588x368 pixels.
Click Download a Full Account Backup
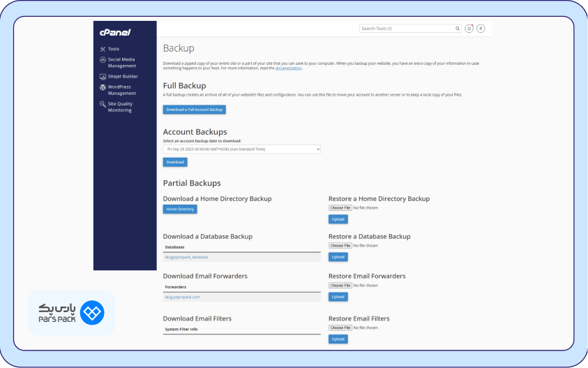tap(195, 110)
